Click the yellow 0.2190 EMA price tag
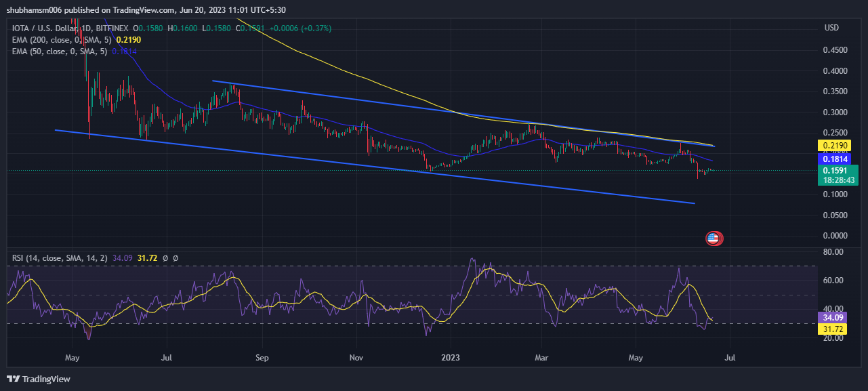Image resolution: width=868 pixels, height=391 pixels. (836, 146)
